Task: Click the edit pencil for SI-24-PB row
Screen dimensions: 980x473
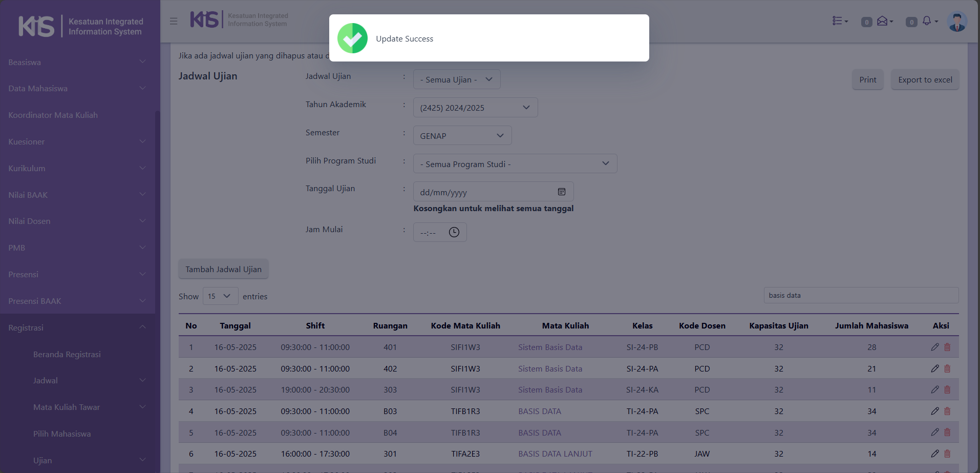Action: (934, 347)
